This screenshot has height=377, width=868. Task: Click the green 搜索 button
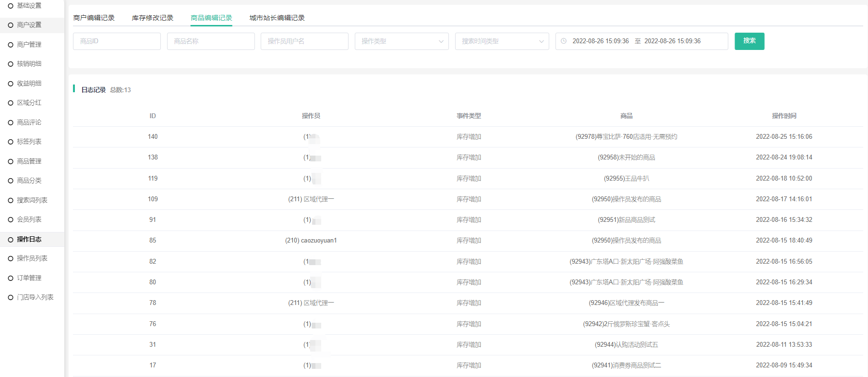pos(749,41)
